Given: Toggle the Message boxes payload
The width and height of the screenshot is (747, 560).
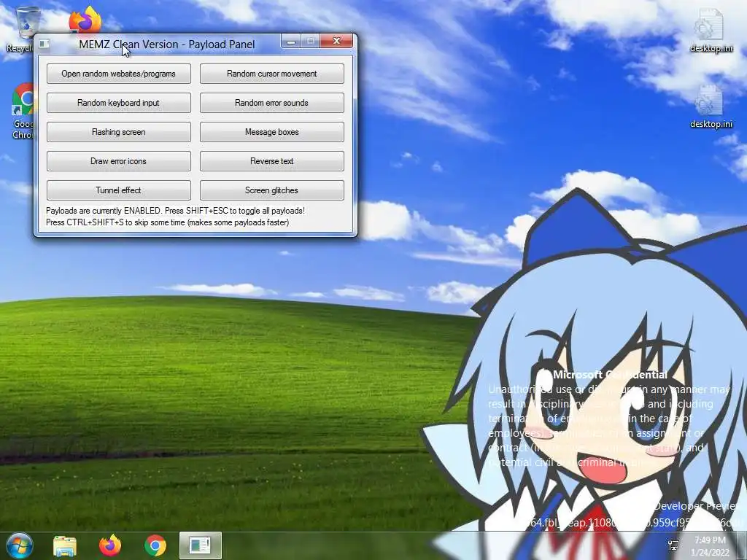Looking at the screenshot, I should click(x=271, y=132).
